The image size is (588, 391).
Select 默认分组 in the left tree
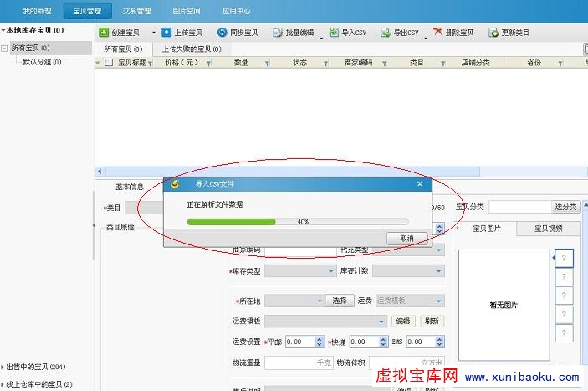click(x=42, y=62)
